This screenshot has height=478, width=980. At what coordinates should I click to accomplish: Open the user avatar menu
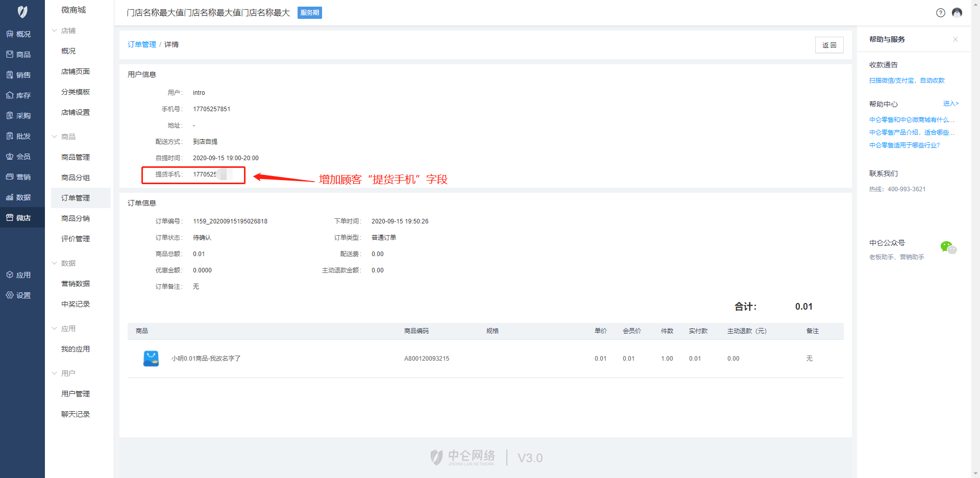(x=957, y=13)
